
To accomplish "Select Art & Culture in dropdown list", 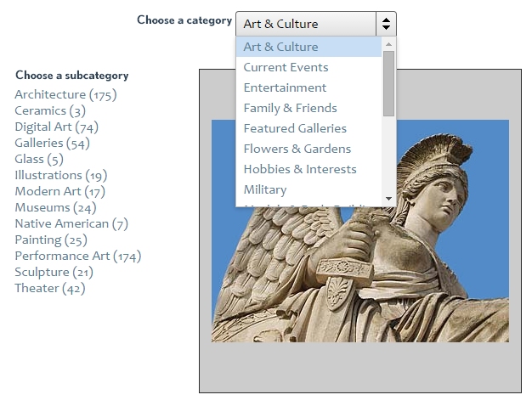I will [x=308, y=47].
